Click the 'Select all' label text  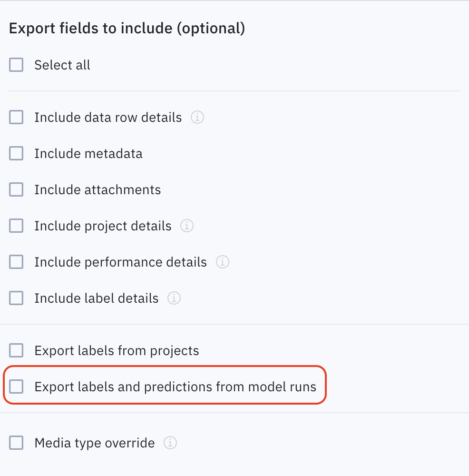(x=62, y=65)
